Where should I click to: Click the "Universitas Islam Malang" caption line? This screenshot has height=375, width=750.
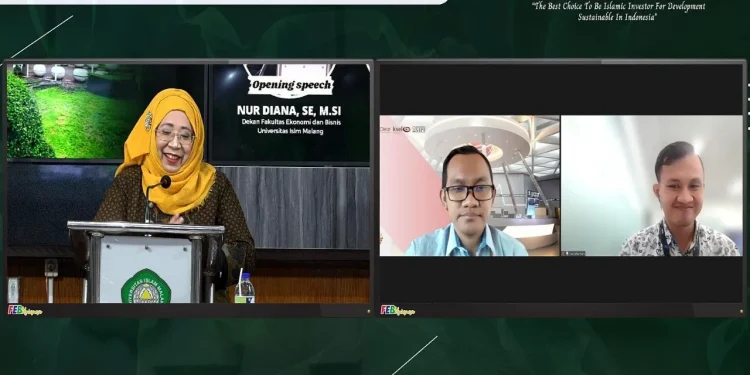290,131
